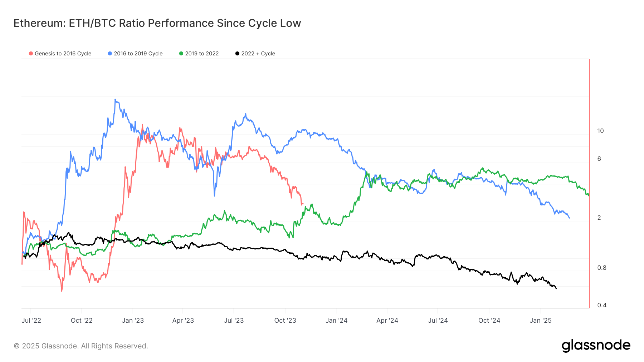This screenshot has width=644, height=362.
Task: Toggle the 2016 to 2019 Cycle series label
Action: pos(138,54)
